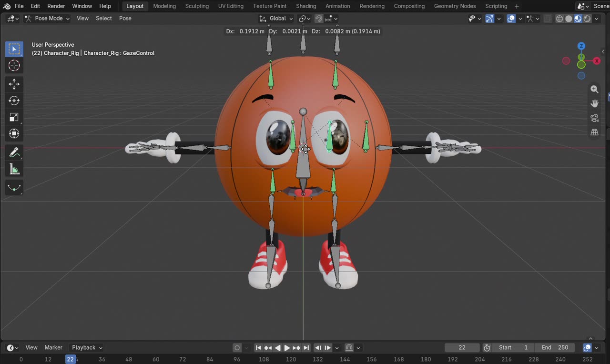Toggle the camera view icon
Image resolution: width=610 pixels, height=364 pixels.
[x=594, y=118]
